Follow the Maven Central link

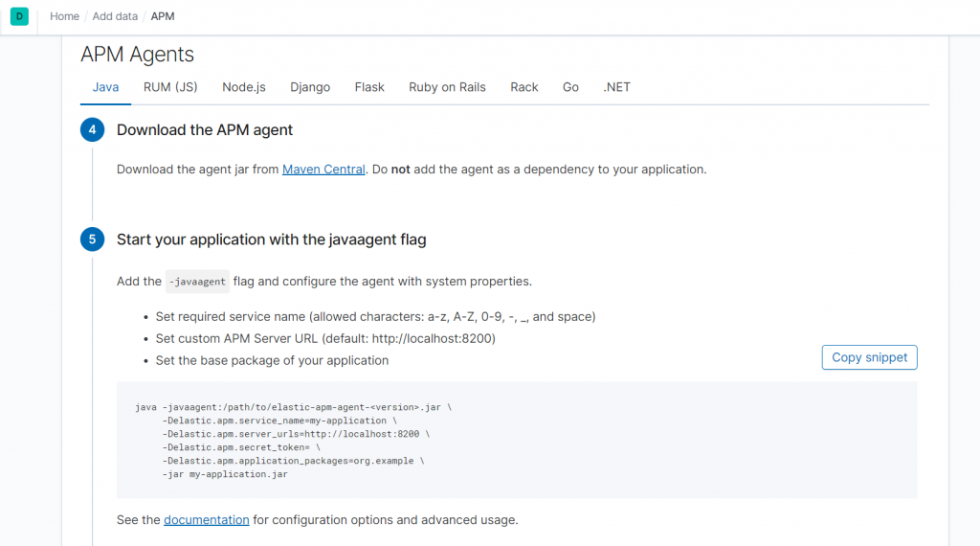pyautogui.click(x=323, y=170)
